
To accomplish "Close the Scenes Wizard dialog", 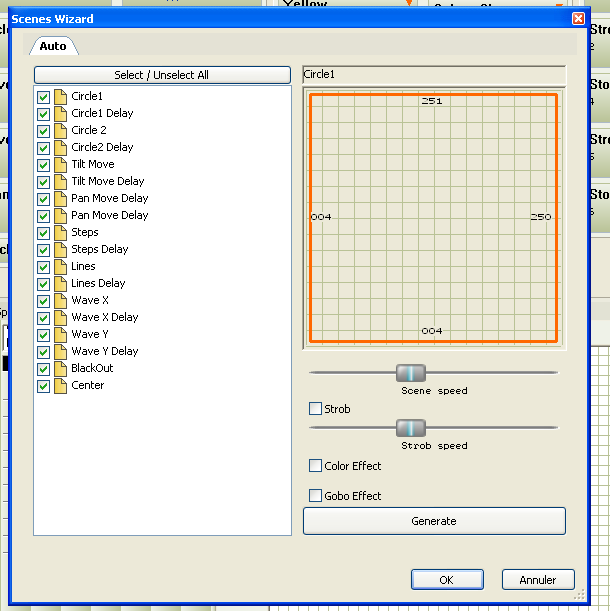I will click(578, 18).
